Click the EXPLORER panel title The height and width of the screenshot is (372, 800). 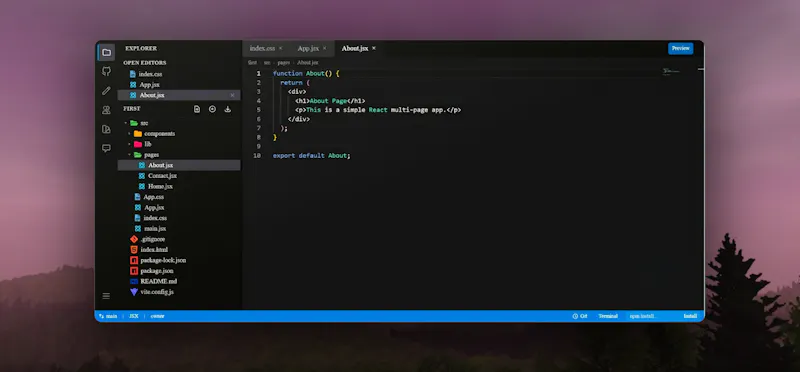[141, 48]
